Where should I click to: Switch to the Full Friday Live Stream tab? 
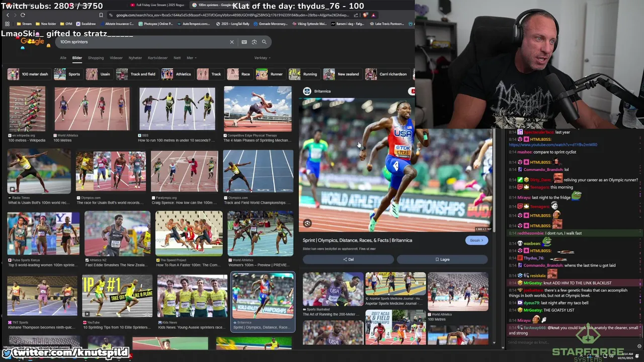click(158, 5)
